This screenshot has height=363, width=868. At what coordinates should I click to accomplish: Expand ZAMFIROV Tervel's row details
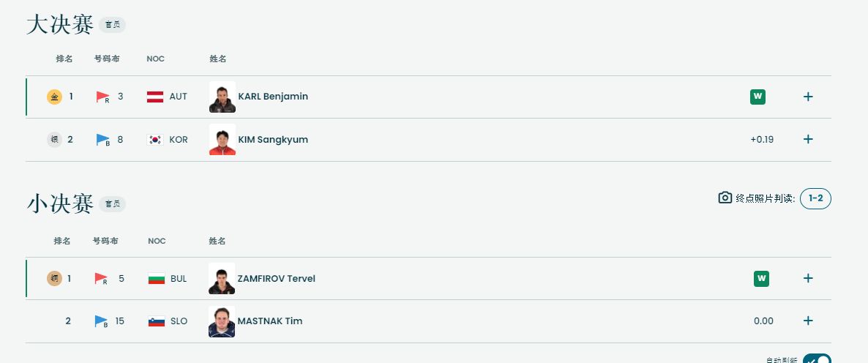[x=808, y=278]
